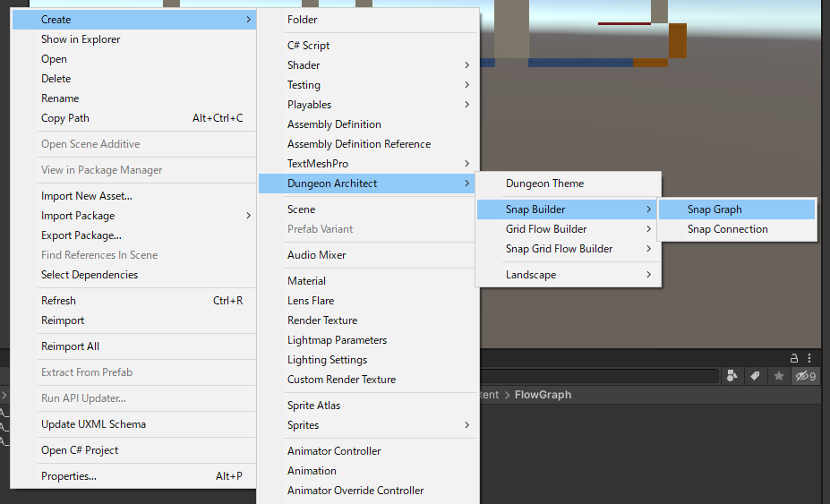830x504 pixels.
Task: Click the search by type icon
Action: (732, 376)
